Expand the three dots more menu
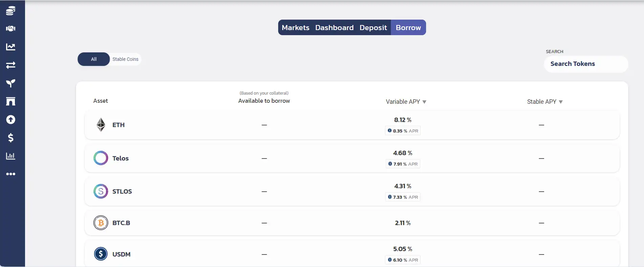The width and height of the screenshot is (644, 267). [10, 174]
